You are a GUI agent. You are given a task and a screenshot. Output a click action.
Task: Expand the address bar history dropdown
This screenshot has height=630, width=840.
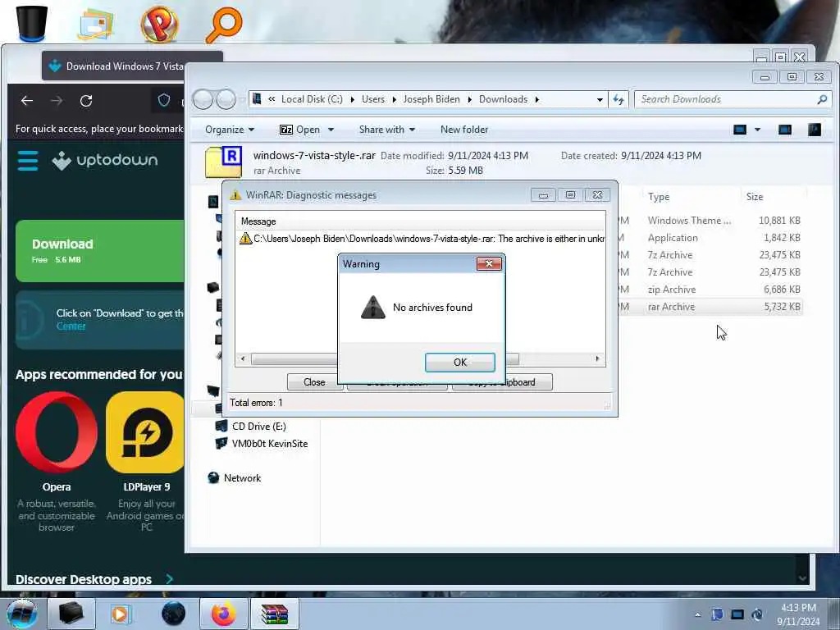pos(600,99)
